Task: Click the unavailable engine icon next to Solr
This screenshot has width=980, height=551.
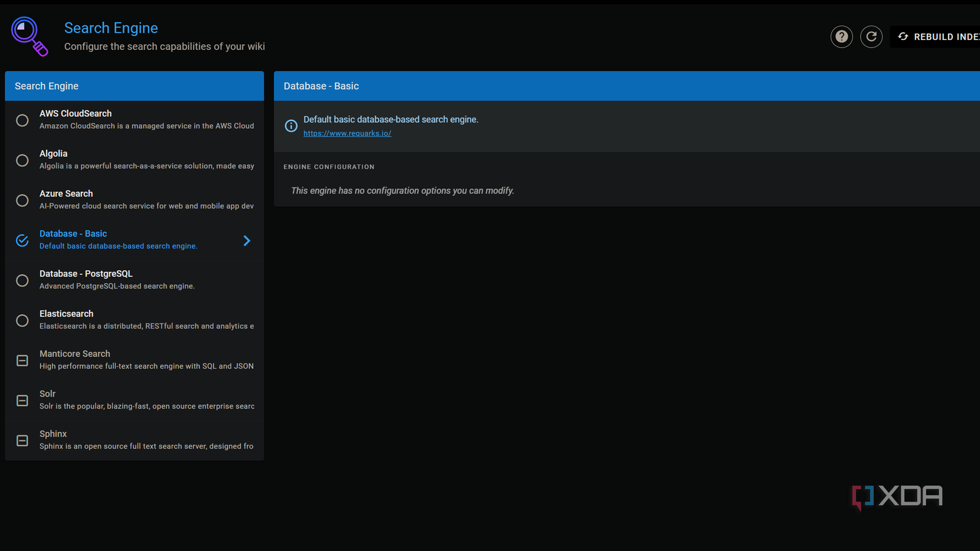Action: tap(22, 400)
